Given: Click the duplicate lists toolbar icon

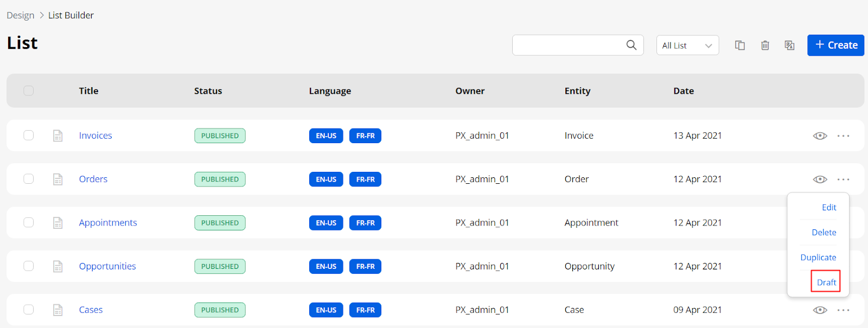Looking at the screenshot, I should [x=739, y=46].
